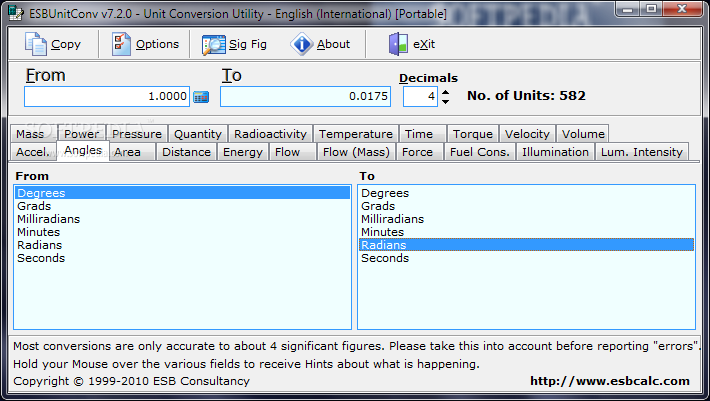This screenshot has height=401, width=710.
Task: Select Degrees in the From list
Action: coord(182,193)
